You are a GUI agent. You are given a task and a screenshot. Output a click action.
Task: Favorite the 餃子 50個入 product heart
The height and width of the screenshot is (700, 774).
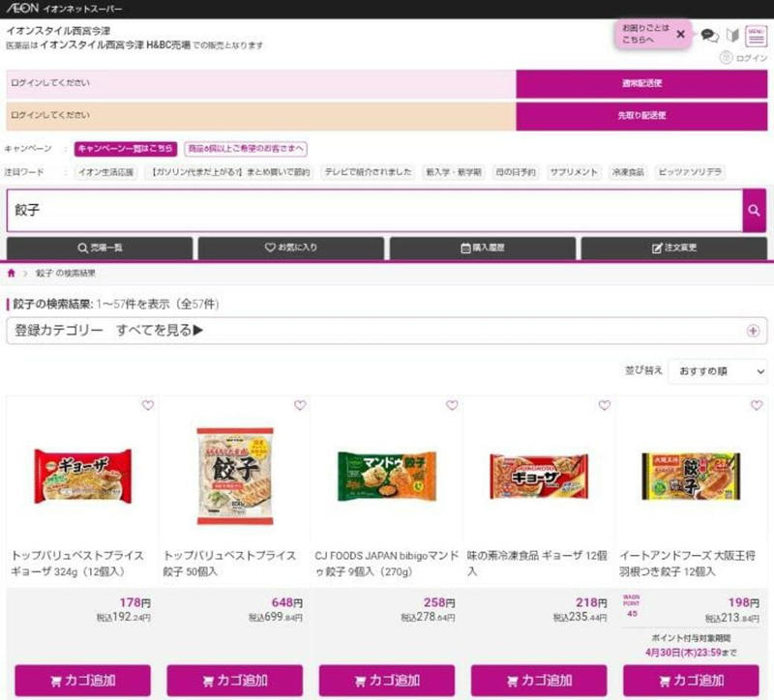300,405
